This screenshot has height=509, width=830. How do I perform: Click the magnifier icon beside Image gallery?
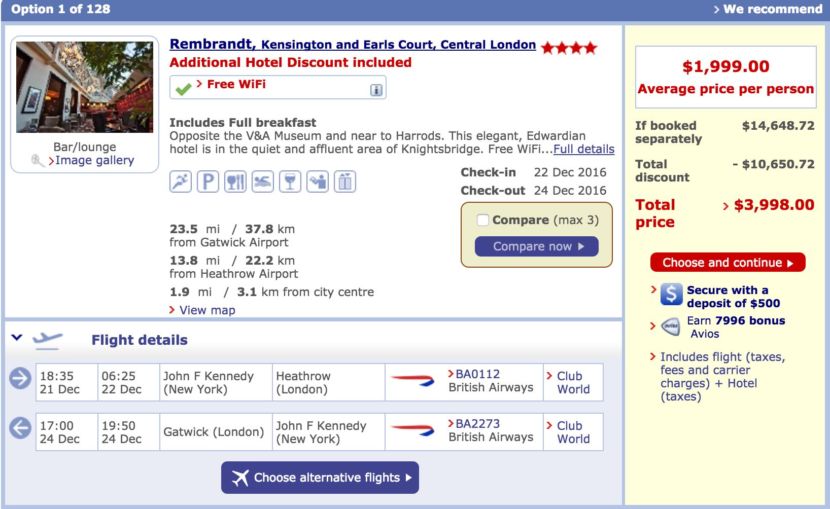coord(37,160)
